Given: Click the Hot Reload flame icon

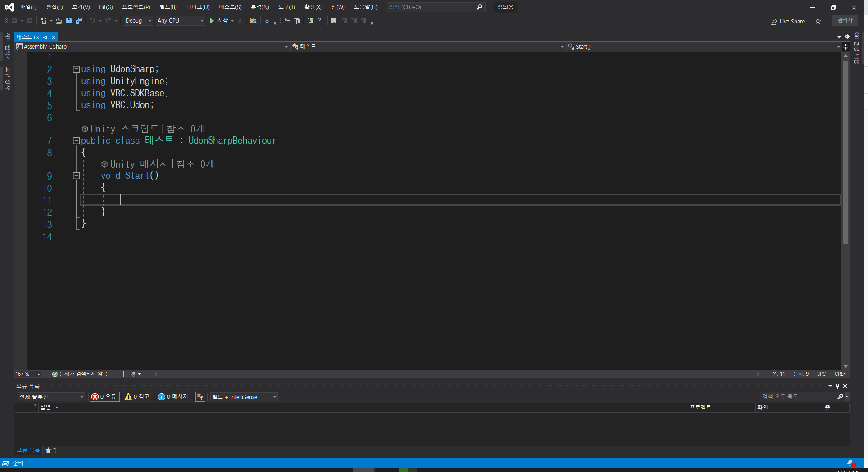Looking at the screenshot, I should [240, 21].
